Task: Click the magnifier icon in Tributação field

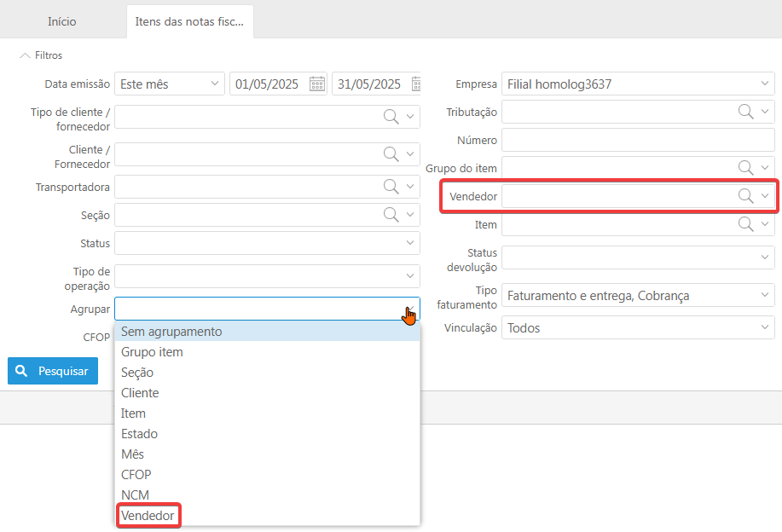Action: tap(745, 112)
